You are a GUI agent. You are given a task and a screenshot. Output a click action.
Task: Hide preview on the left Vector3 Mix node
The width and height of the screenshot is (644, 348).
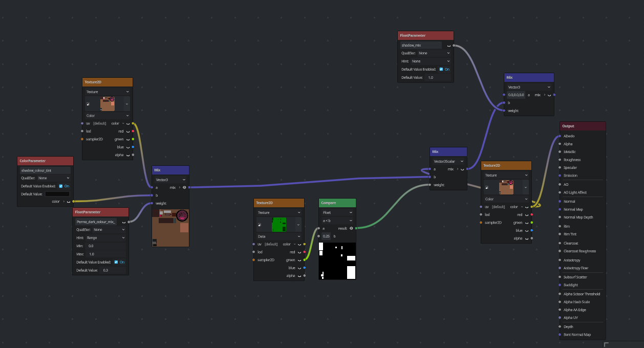(x=184, y=187)
